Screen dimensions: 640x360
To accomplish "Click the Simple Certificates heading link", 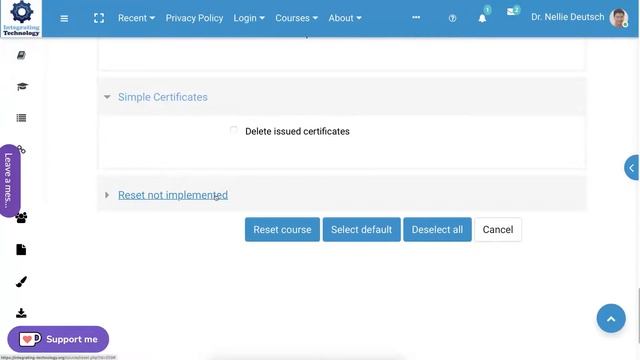I will (x=163, y=97).
